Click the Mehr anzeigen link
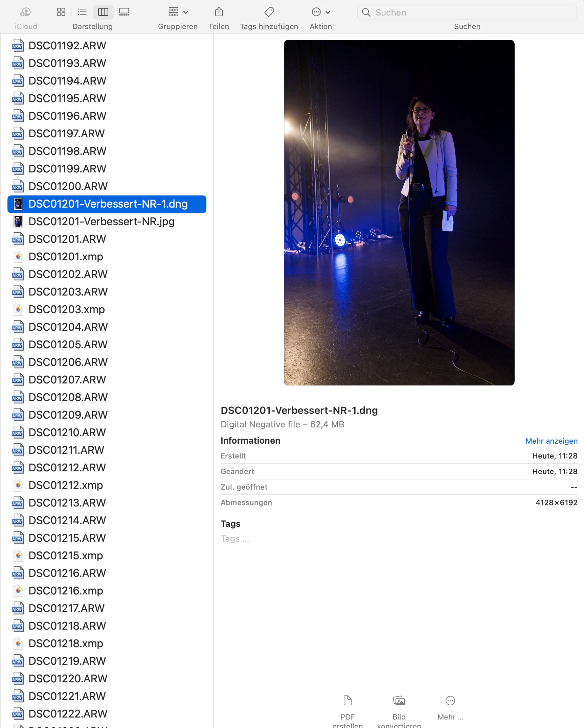584x728 pixels. (x=552, y=441)
